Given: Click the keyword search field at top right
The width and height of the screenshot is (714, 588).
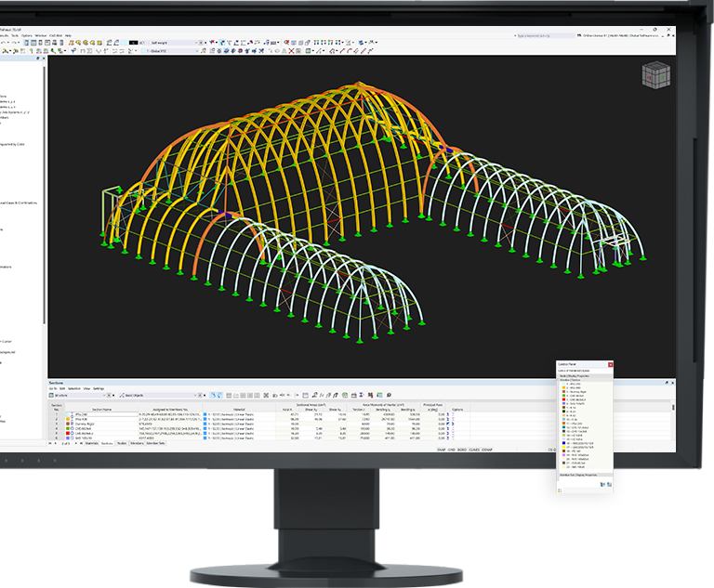Looking at the screenshot, I should (545, 35).
